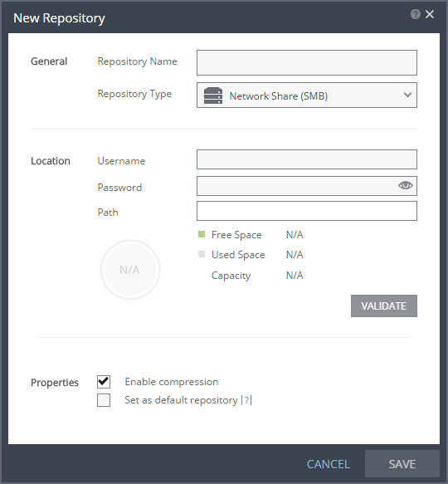Image resolution: width=448 pixels, height=484 pixels.
Task: Click SAVE to create the repository
Action: point(402,464)
